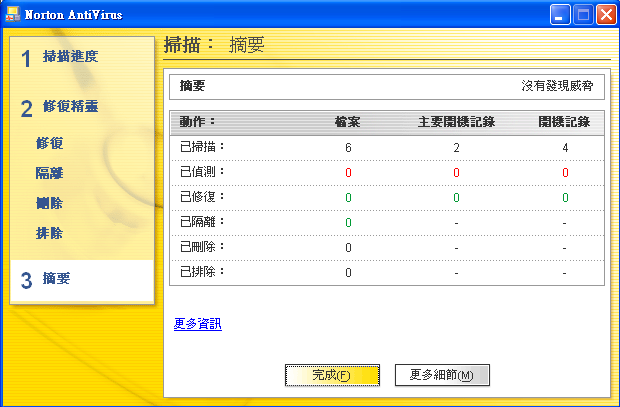Open step 2 修復精靈 in sidebar

tap(59, 108)
